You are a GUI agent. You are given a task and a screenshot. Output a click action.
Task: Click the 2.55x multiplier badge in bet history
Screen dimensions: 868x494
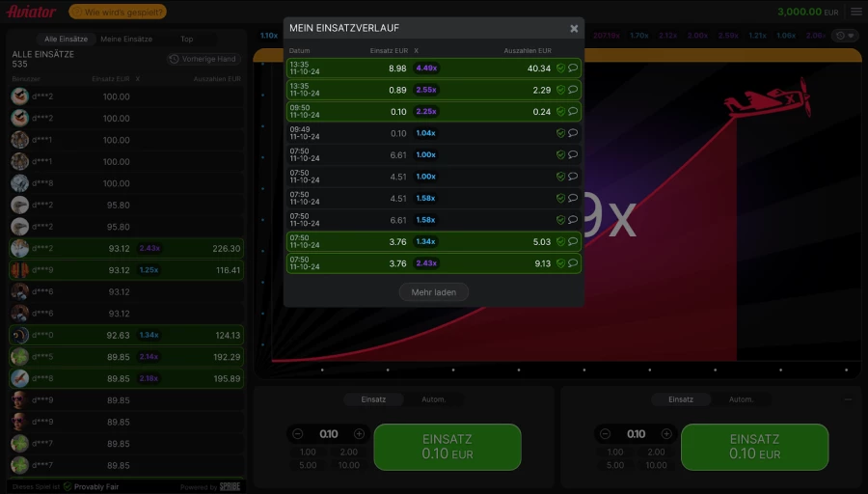[x=426, y=90]
